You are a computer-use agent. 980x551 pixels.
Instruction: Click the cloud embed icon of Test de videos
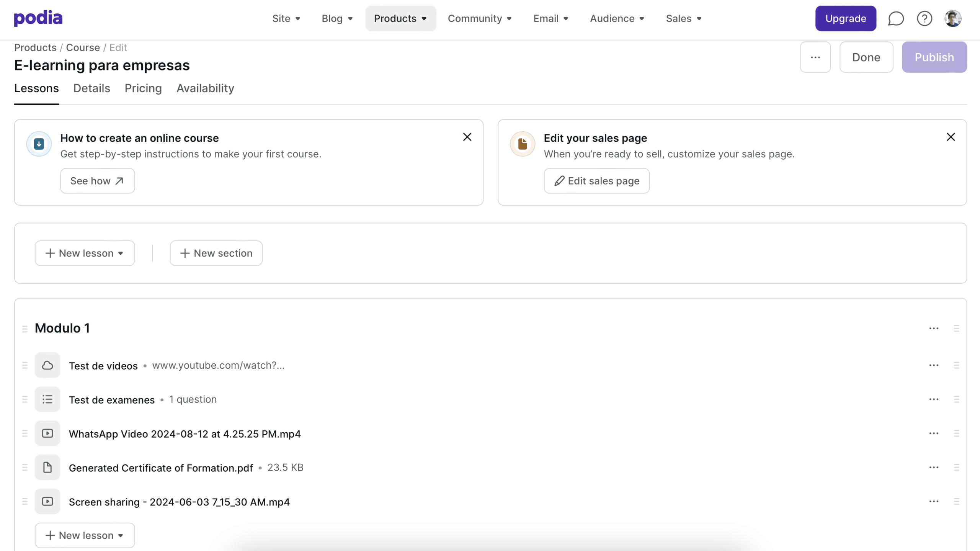coord(47,365)
